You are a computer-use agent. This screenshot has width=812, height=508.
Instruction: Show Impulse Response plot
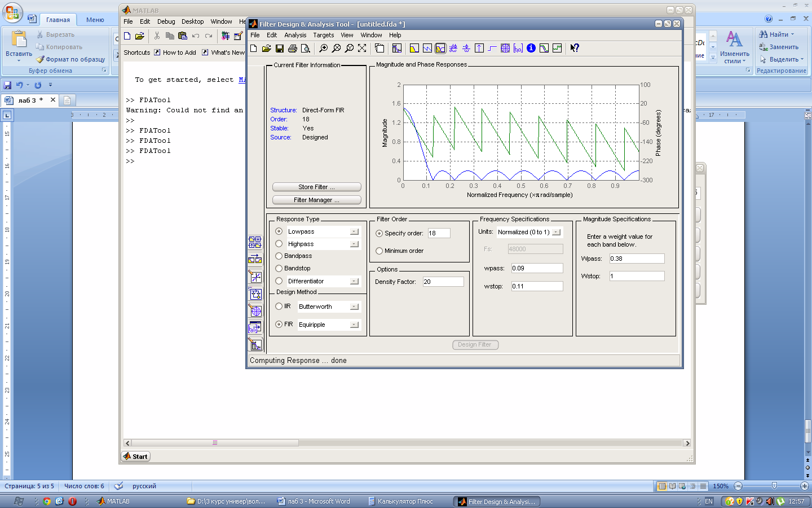point(479,49)
